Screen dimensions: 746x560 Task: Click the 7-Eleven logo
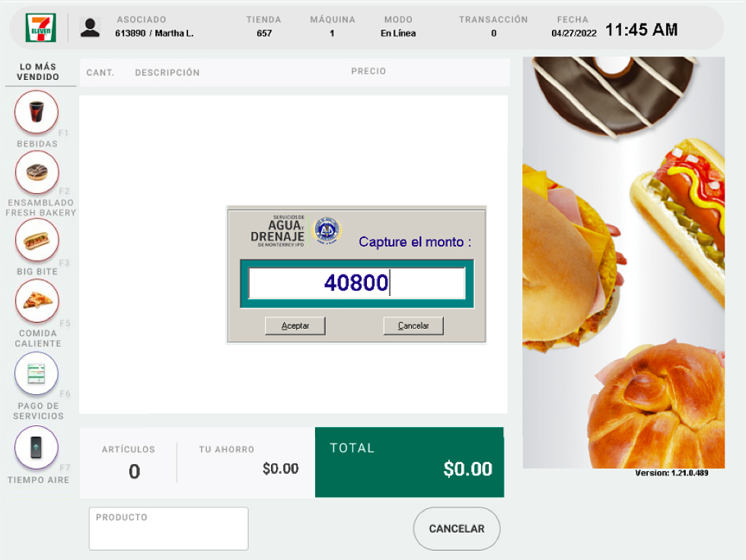41,28
